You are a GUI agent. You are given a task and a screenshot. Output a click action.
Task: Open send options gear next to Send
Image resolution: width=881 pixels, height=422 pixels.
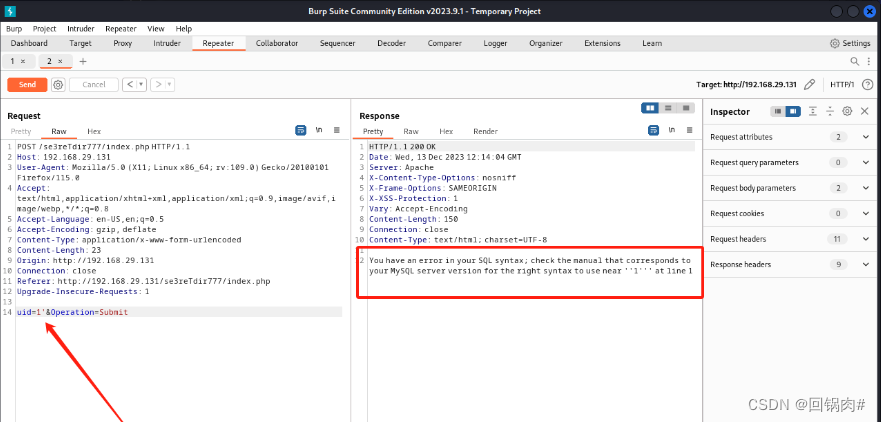click(58, 85)
